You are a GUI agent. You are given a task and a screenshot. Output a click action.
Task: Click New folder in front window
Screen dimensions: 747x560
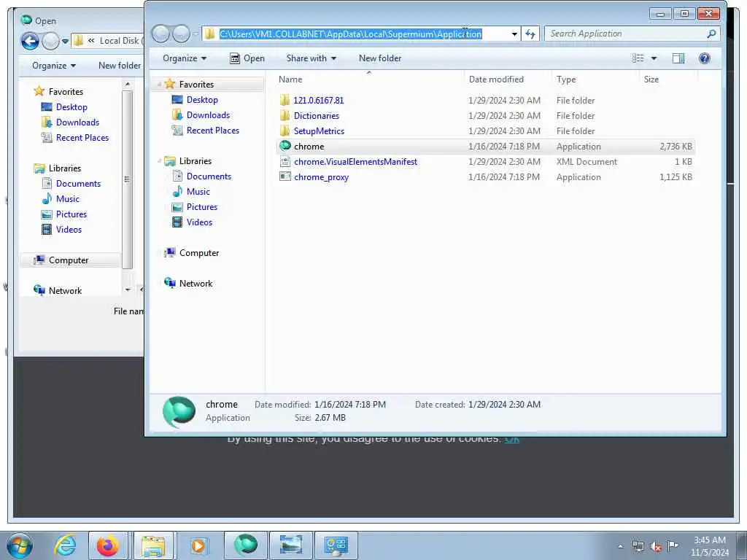pos(379,58)
